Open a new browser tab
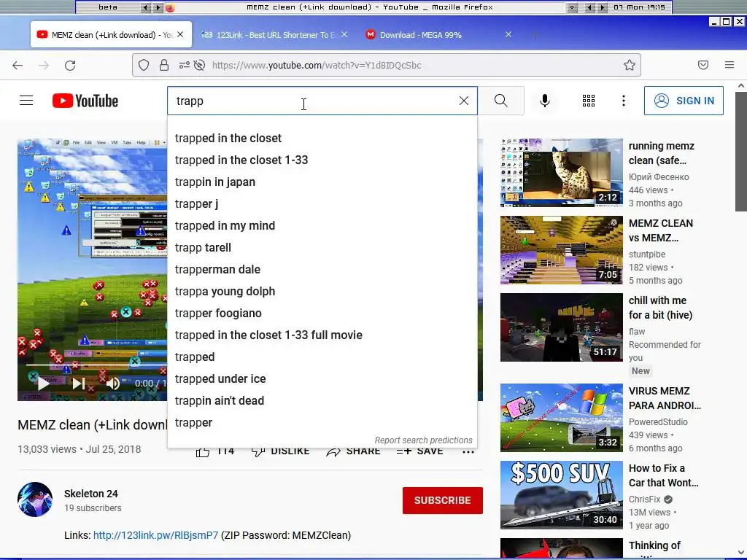Screen dimensions: 747x560 pyautogui.click(x=535, y=35)
